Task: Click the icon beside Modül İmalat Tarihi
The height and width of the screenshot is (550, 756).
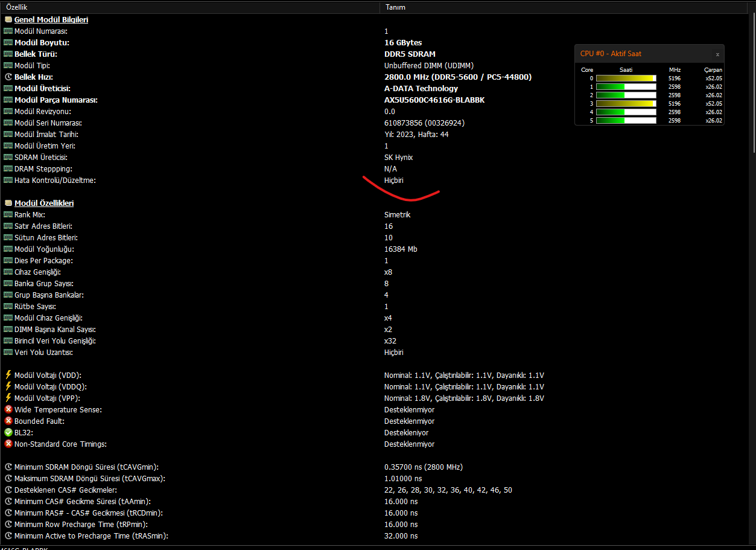Action: click(x=8, y=134)
